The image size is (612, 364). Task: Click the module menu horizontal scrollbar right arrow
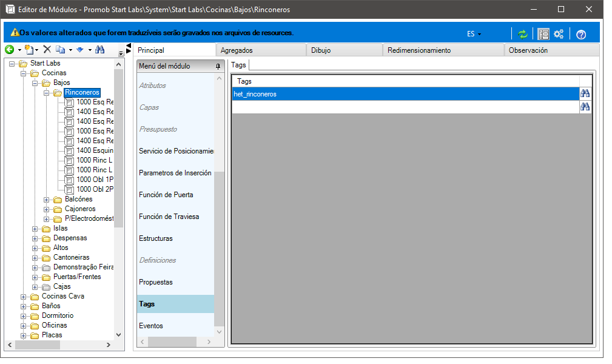209,342
